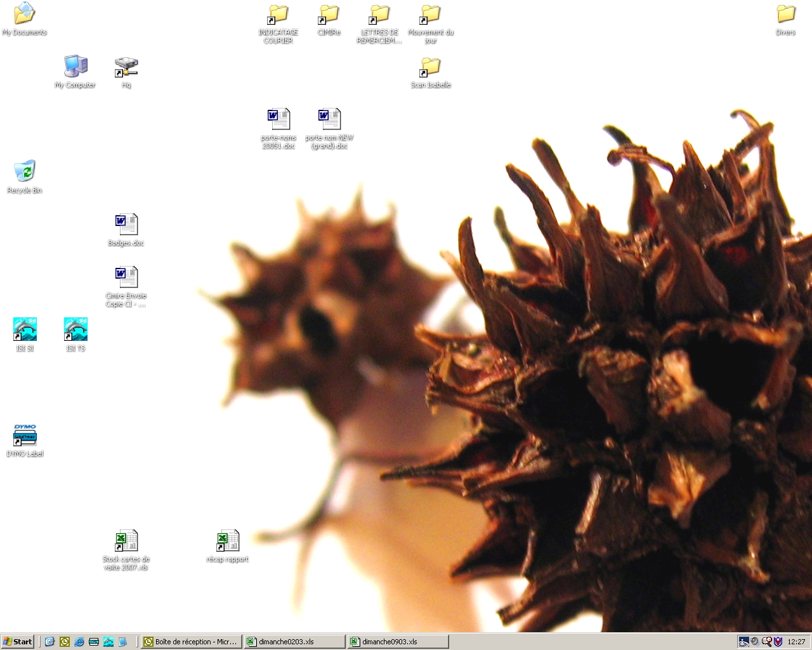Select the ISI SI dolphin shortcut
The width and height of the screenshot is (812, 650).
25,335
